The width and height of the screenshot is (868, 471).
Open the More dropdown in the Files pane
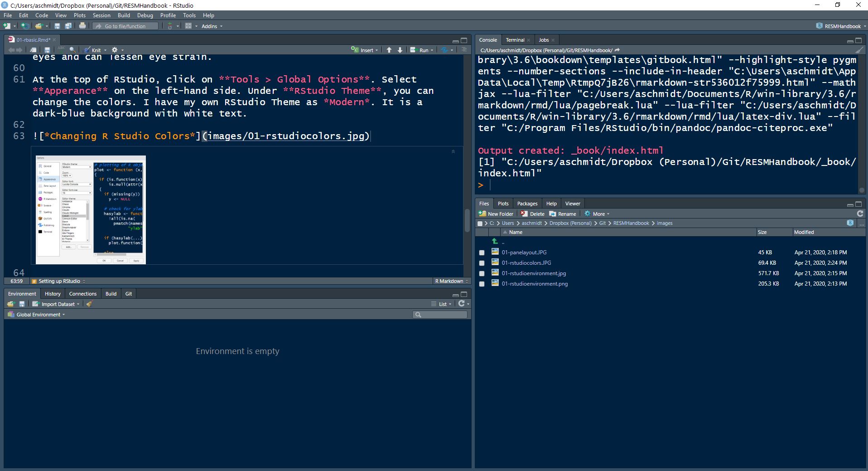coord(597,214)
